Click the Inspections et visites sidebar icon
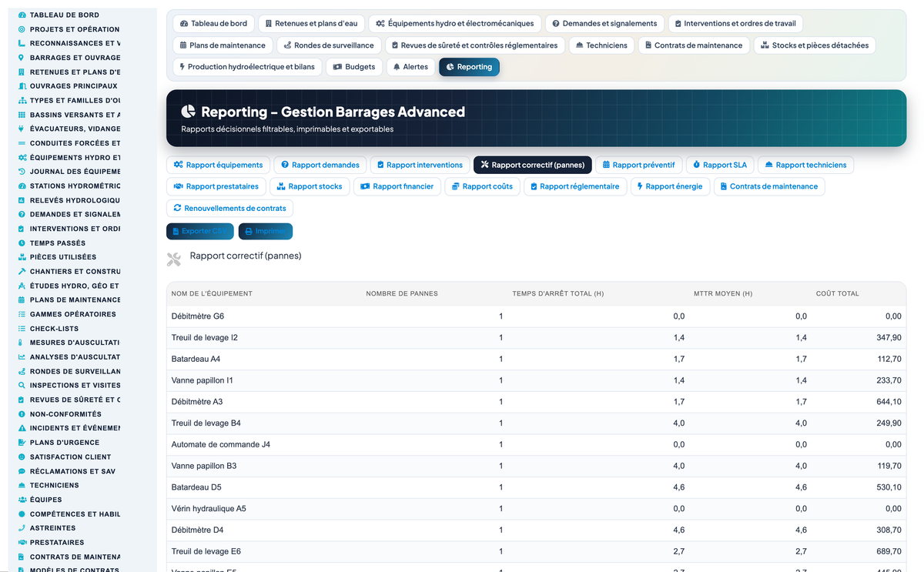Image resolution: width=924 pixels, height=572 pixels. tap(22, 386)
